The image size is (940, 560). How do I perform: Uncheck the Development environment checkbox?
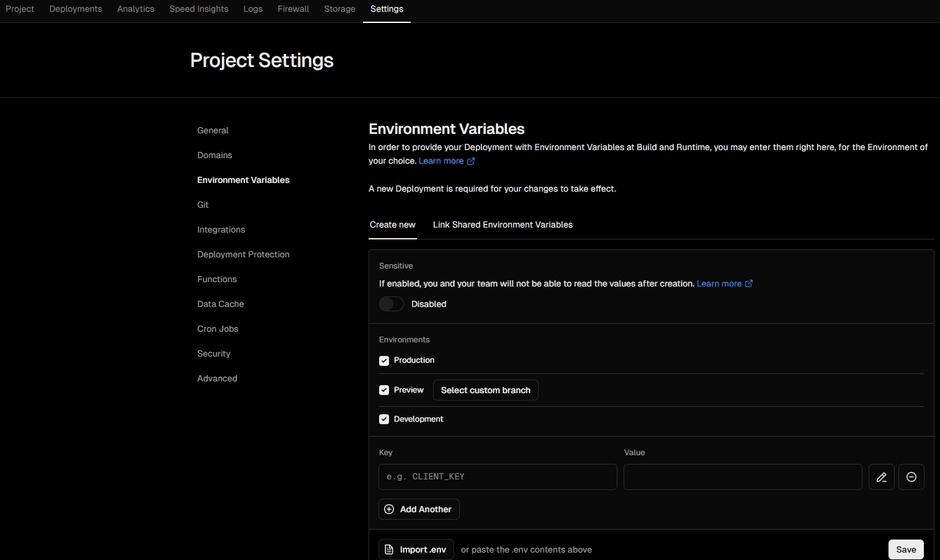(384, 419)
